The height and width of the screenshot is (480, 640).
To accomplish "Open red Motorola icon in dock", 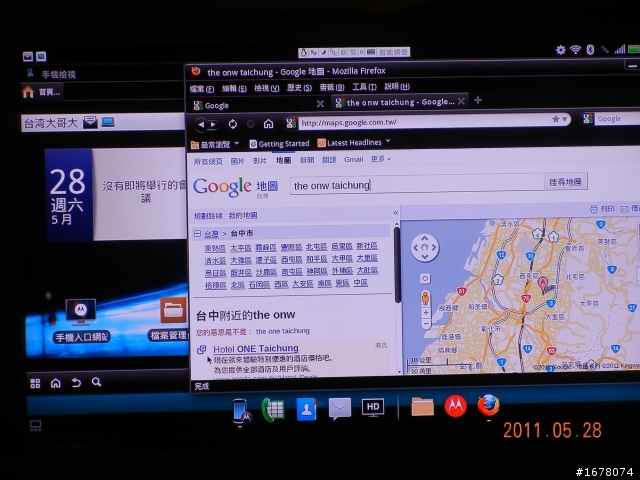I will click(x=455, y=406).
